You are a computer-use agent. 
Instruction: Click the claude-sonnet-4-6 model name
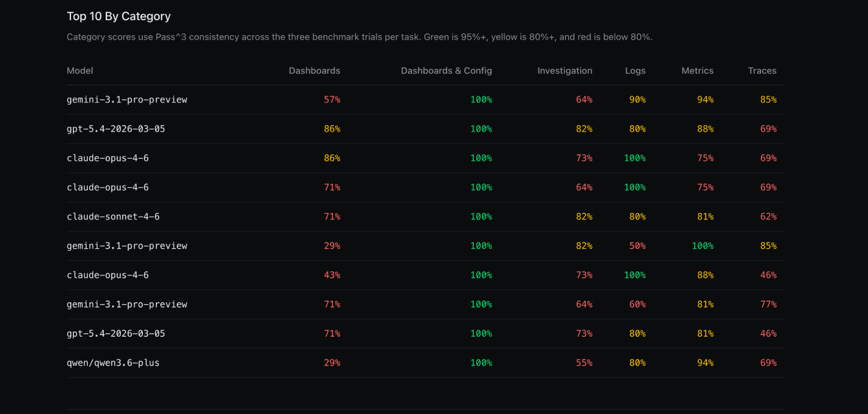[113, 216]
